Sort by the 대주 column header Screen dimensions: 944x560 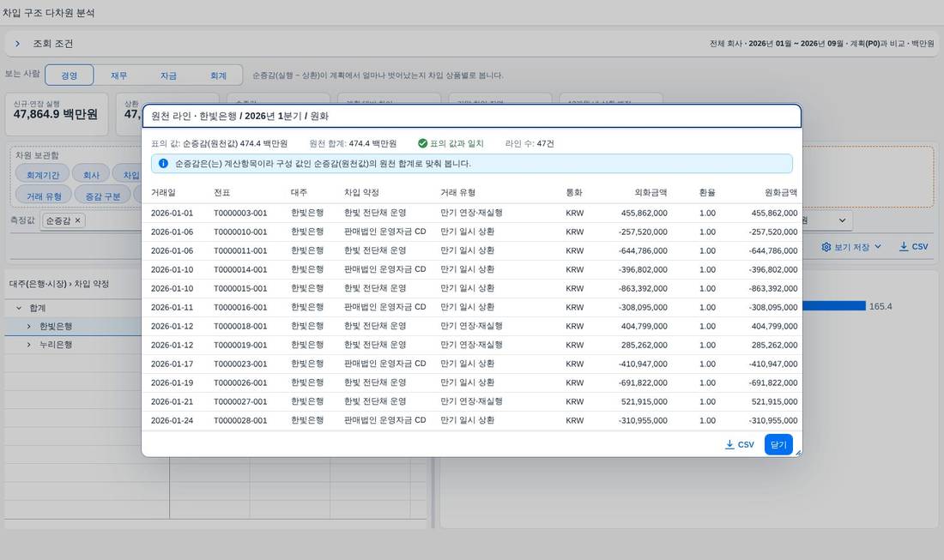pos(299,192)
